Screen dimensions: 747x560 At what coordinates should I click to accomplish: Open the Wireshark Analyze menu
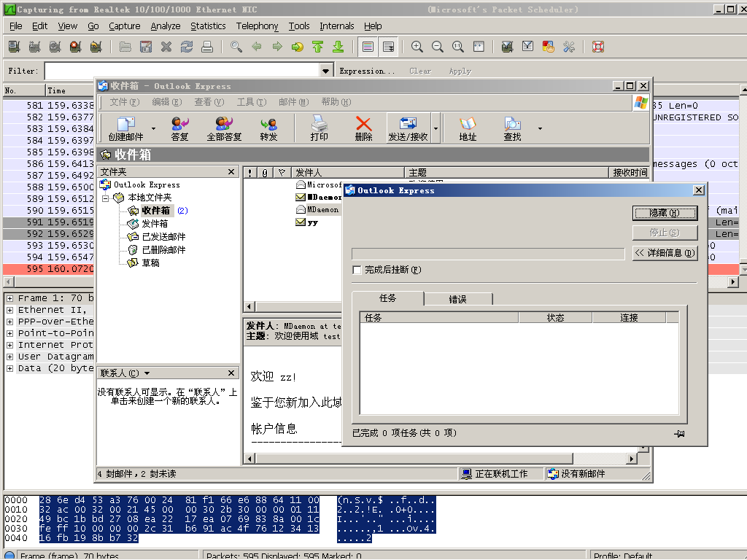(166, 26)
